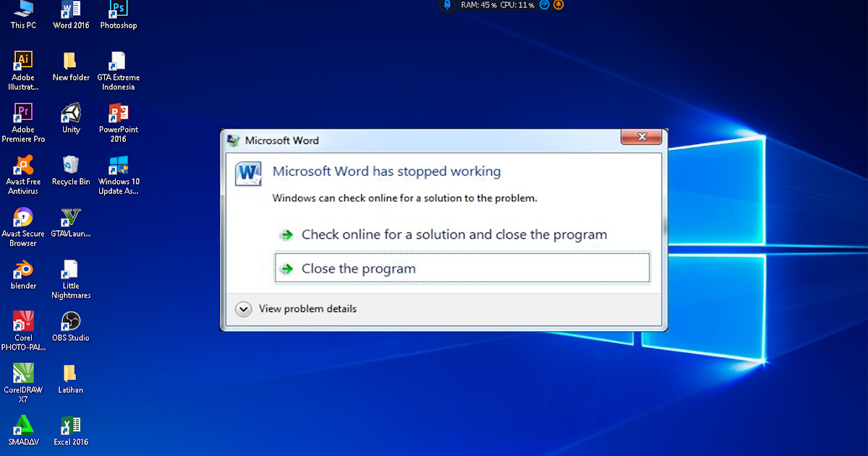Select GTAVLauncher desktop icon
868x456 pixels.
click(x=71, y=223)
